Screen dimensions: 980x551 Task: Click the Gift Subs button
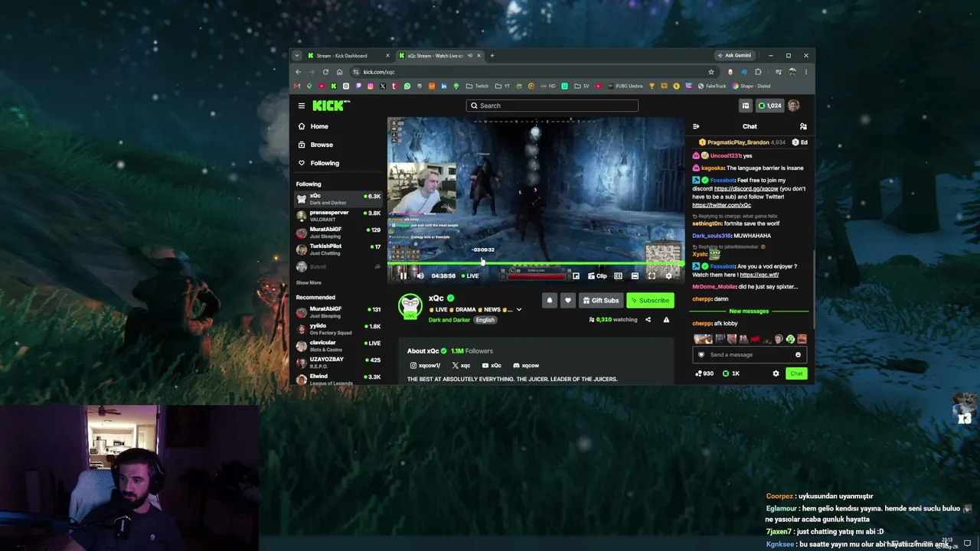pos(600,301)
